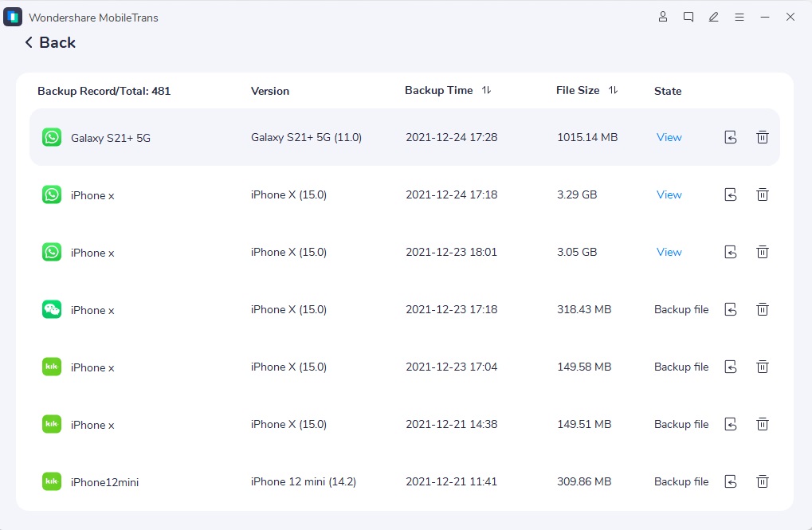Screen dimensions: 812x530
Task: View the 2021-12-24 17:18 iPhone backup
Action: pos(669,194)
